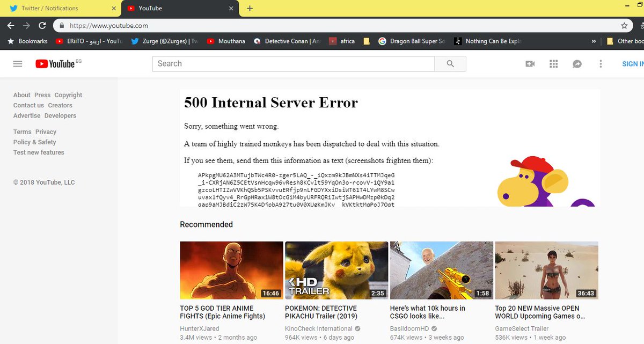
Task: Open the Policy & Safety link
Action: (x=35, y=142)
